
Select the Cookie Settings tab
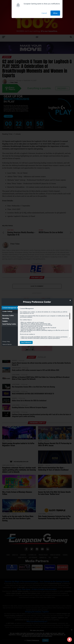point(8,312)
